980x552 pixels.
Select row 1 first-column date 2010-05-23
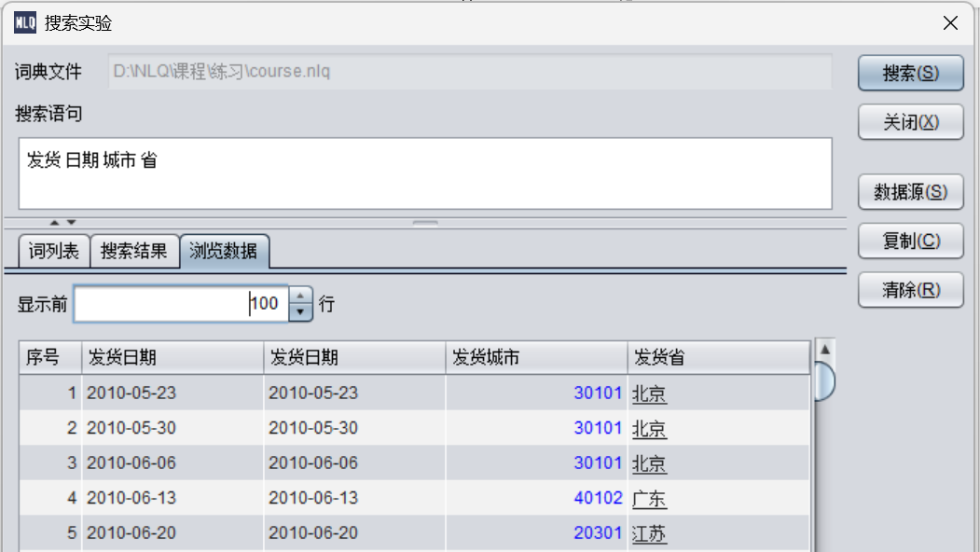click(x=131, y=393)
